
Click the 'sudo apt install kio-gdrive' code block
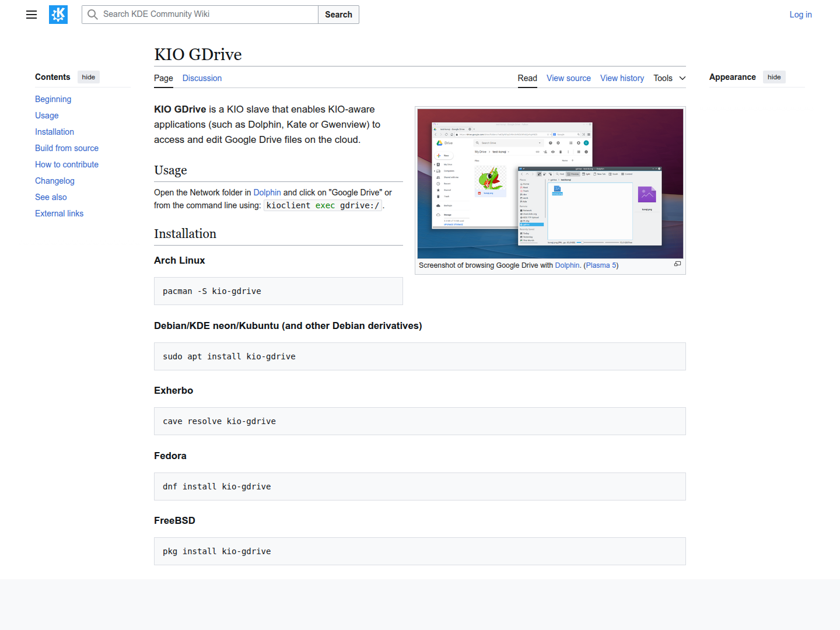[420, 356]
